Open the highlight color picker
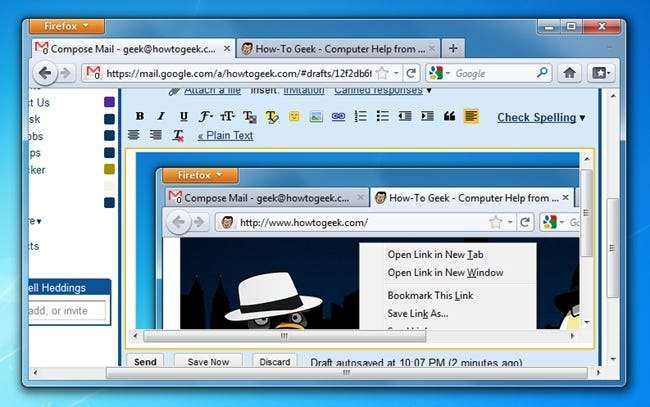Image resolution: width=650 pixels, height=407 pixels. click(x=272, y=117)
